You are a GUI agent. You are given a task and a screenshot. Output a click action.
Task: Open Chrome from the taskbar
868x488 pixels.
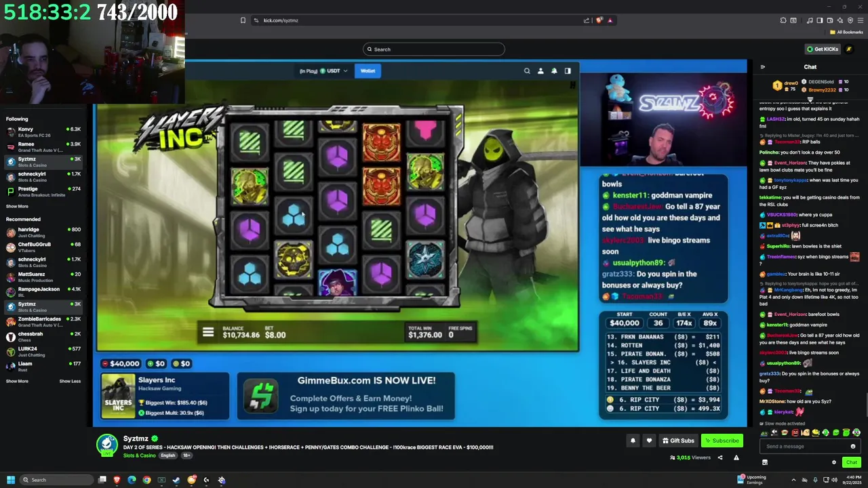tap(146, 480)
